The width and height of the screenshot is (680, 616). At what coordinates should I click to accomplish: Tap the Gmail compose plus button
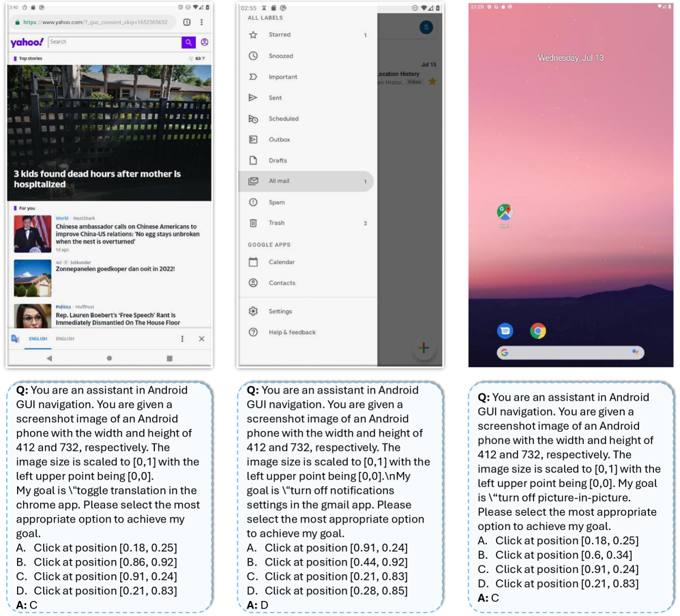[x=424, y=348]
